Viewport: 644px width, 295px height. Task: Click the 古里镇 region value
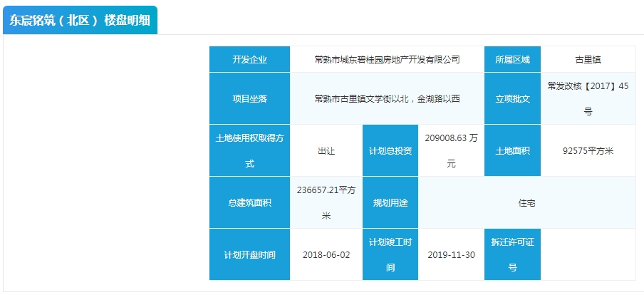point(588,60)
